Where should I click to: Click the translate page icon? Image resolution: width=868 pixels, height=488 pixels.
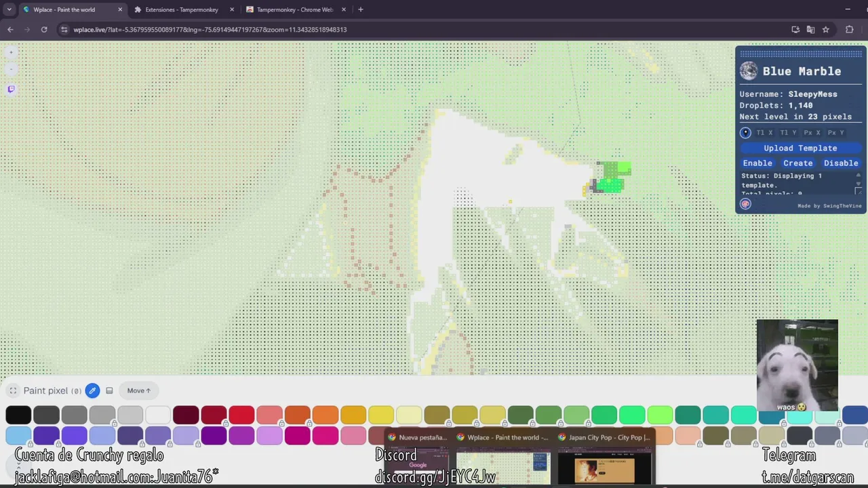coord(810,29)
